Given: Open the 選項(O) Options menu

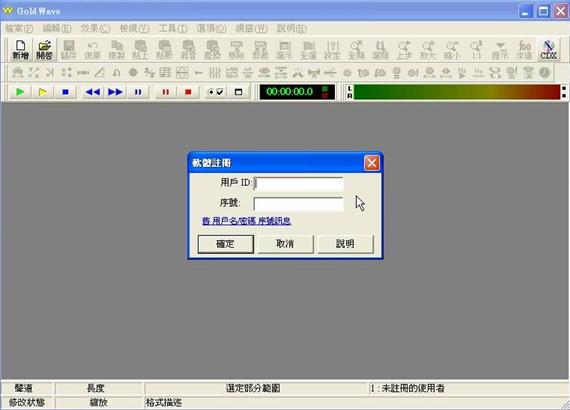Looking at the screenshot, I should pos(212,28).
